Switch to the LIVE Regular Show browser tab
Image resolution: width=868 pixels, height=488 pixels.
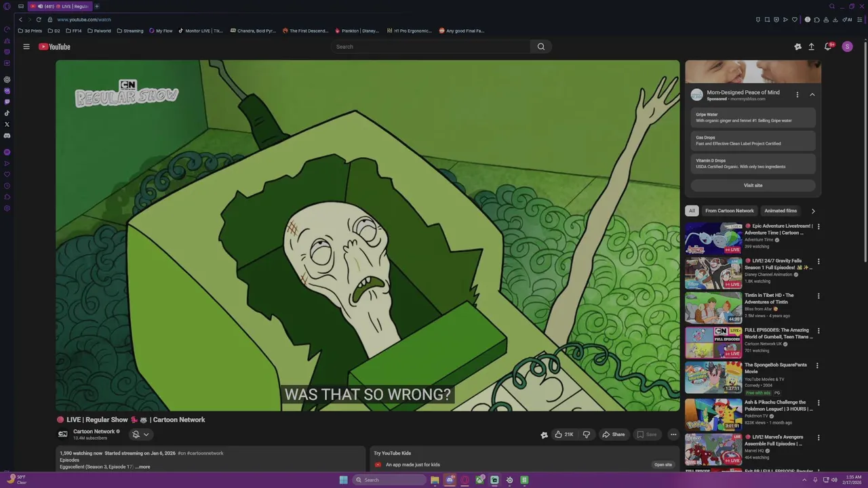pyautogui.click(x=60, y=6)
